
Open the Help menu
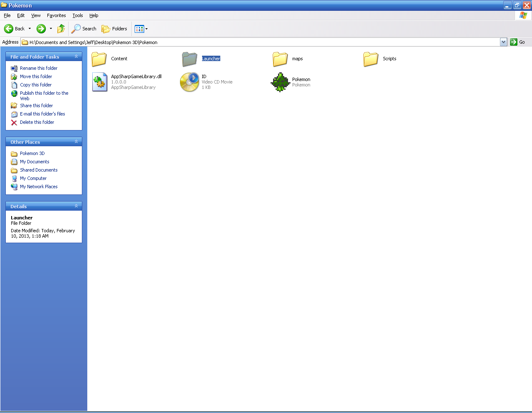coord(94,15)
